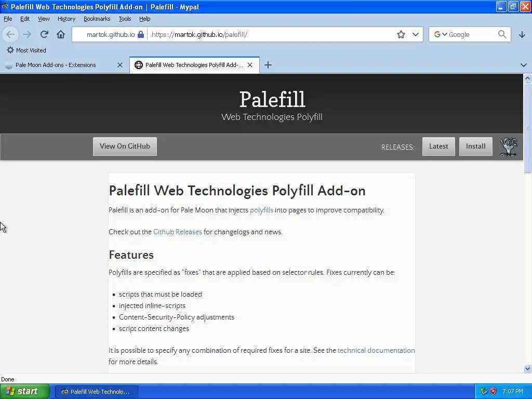532x399 pixels.
Task: Click the 'scripts that must be loaded' bullet
Action: coord(160,294)
